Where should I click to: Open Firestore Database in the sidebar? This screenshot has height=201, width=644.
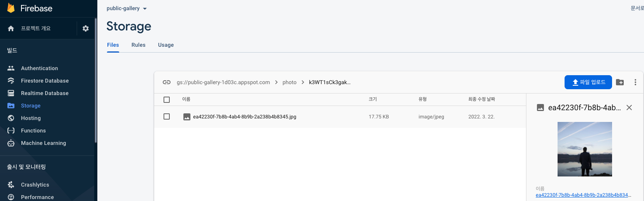click(45, 81)
